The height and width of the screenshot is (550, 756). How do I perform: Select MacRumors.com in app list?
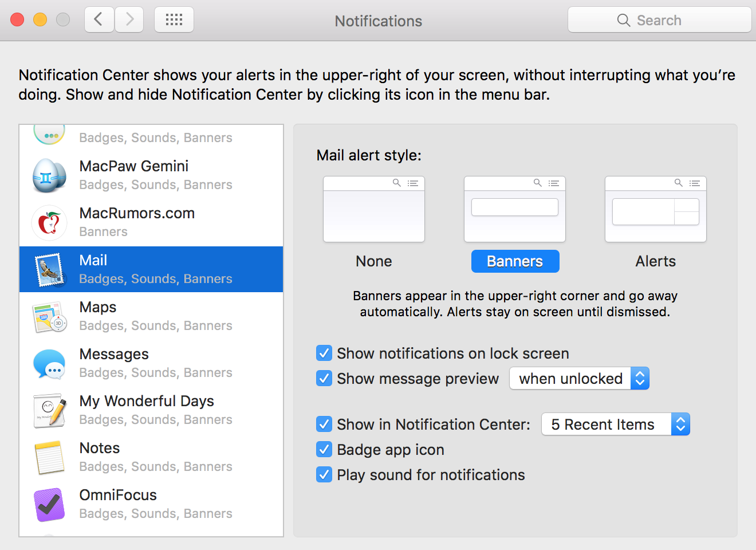point(151,222)
